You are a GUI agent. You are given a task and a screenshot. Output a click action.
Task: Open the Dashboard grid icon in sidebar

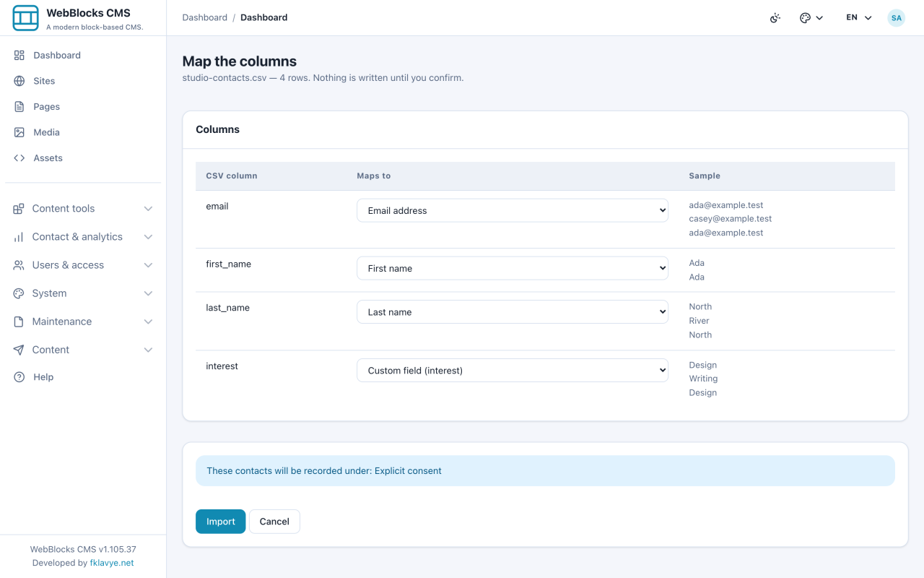[x=19, y=55]
